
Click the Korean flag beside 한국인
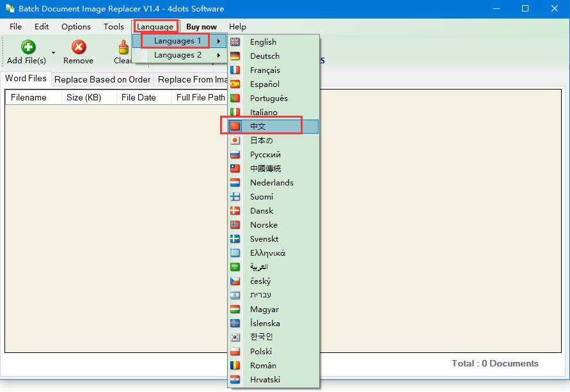(x=235, y=337)
